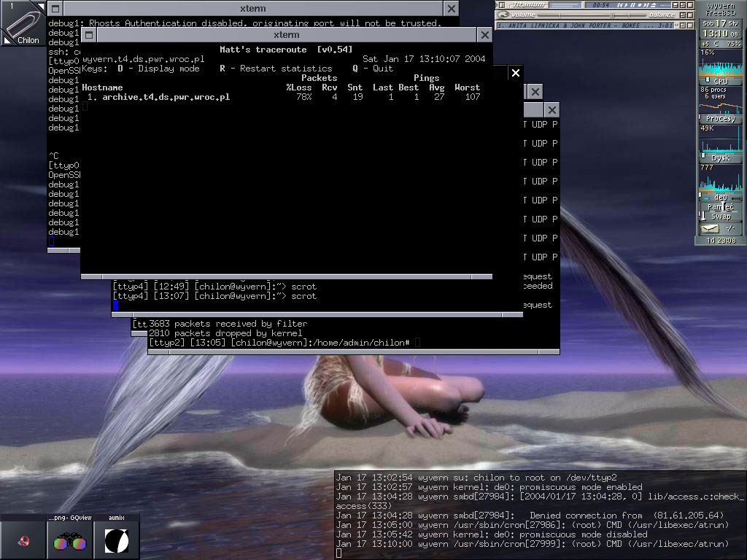Click the miniaturize button on the traceroute xterm

89,35
